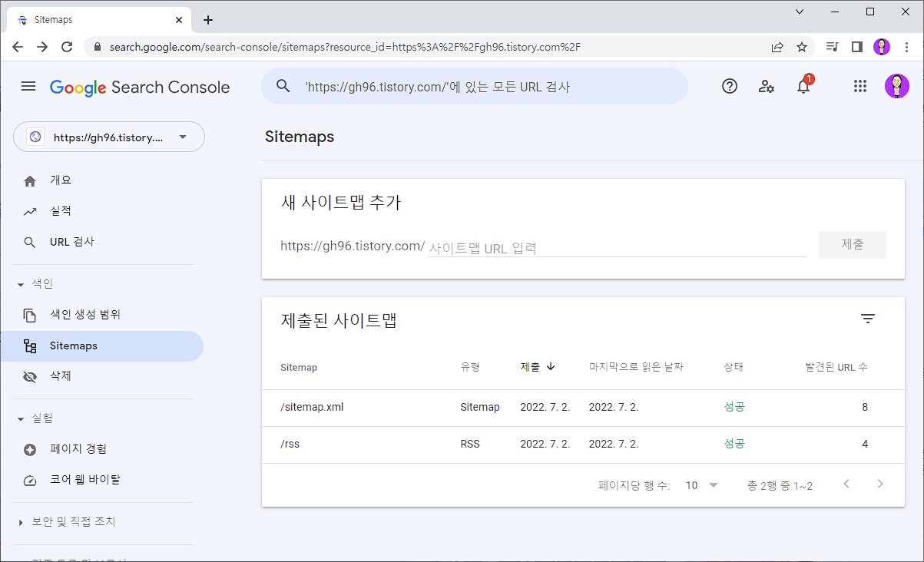Screen dimensions: 924x562
Task: Click Sitemap type cell in /sitemap.xml row
Action: pos(480,407)
